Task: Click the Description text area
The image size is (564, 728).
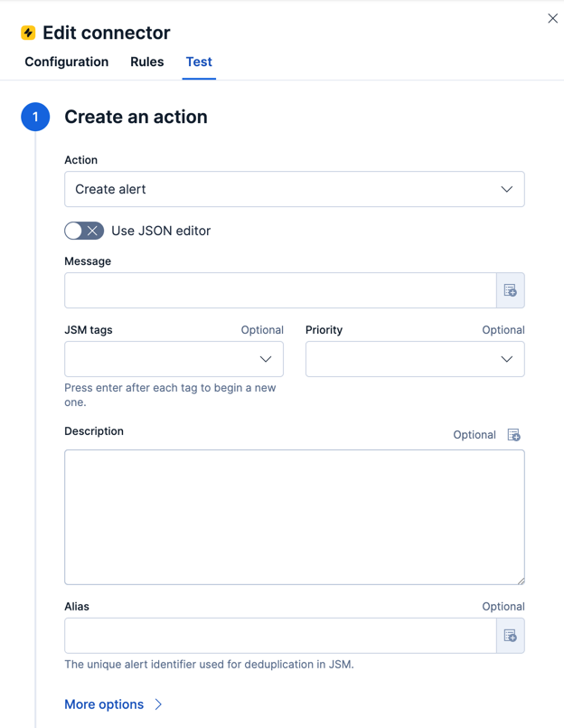Action: point(294,515)
